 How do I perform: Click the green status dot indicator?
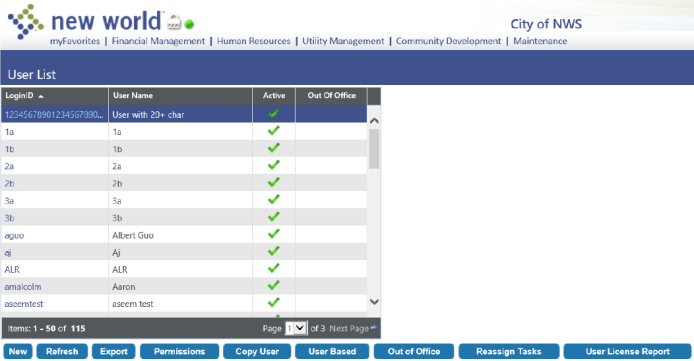(189, 24)
